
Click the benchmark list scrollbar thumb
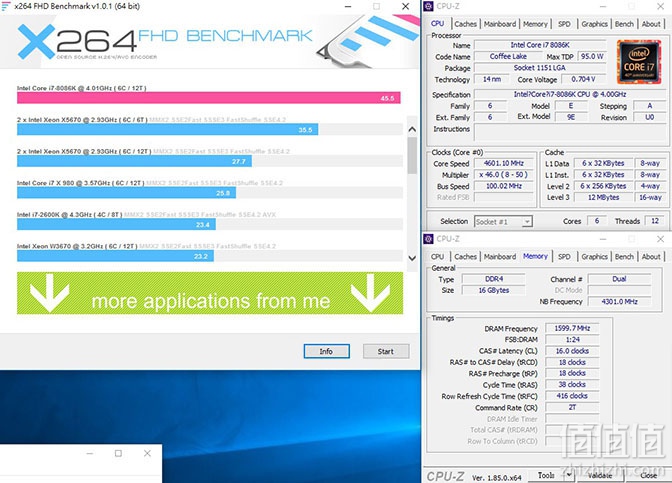click(x=412, y=155)
